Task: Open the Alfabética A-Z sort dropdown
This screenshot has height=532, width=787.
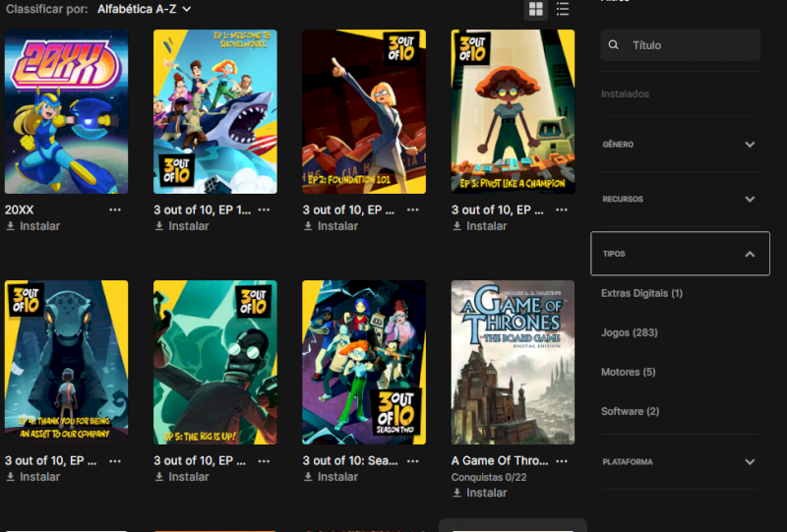Action: click(x=144, y=9)
